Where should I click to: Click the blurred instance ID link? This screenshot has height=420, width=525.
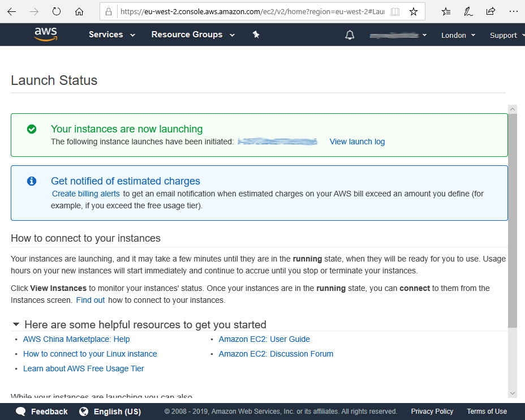click(x=277, y=142)
